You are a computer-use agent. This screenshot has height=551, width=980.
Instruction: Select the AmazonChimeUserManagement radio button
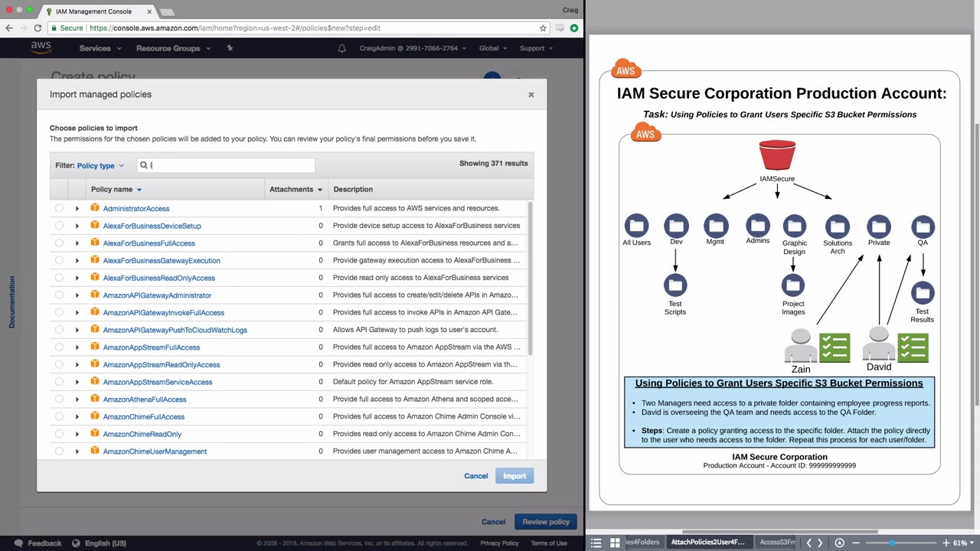point(59,452)
